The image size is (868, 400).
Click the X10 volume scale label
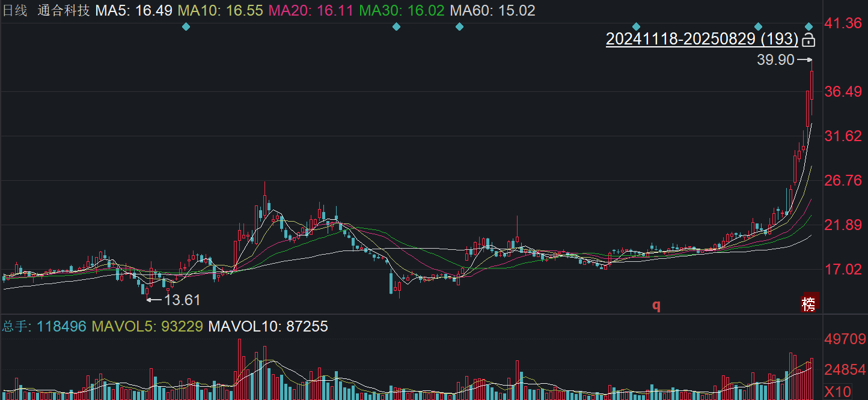[837, 392]
